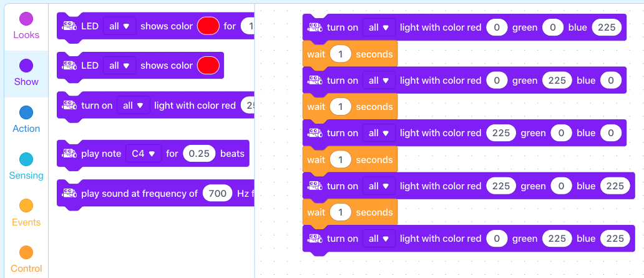Image resolution: width=644 pixels, height=278 pixels.
Task: Click the first wait 1 seconds input
Action: click(x=341, y=54)
